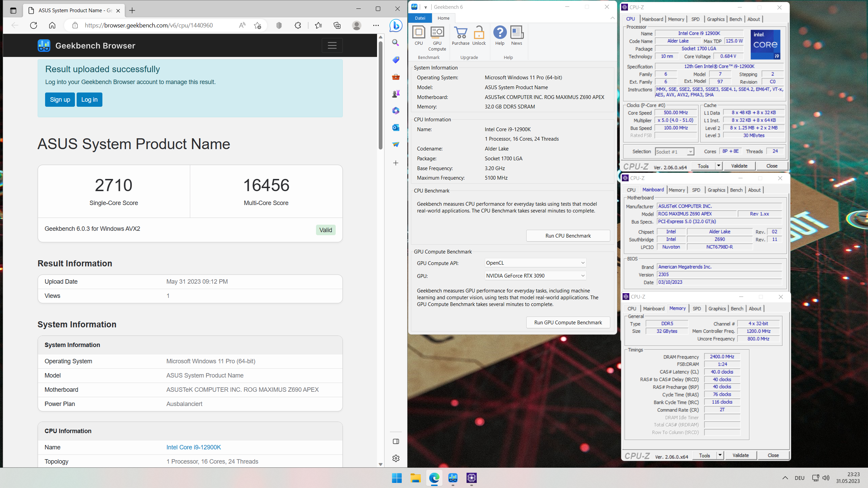The image size is (868, 488).
Task: Expand the Tools arrow in bottom CPU-Z Memory window
Action: [x=720, y=455]
